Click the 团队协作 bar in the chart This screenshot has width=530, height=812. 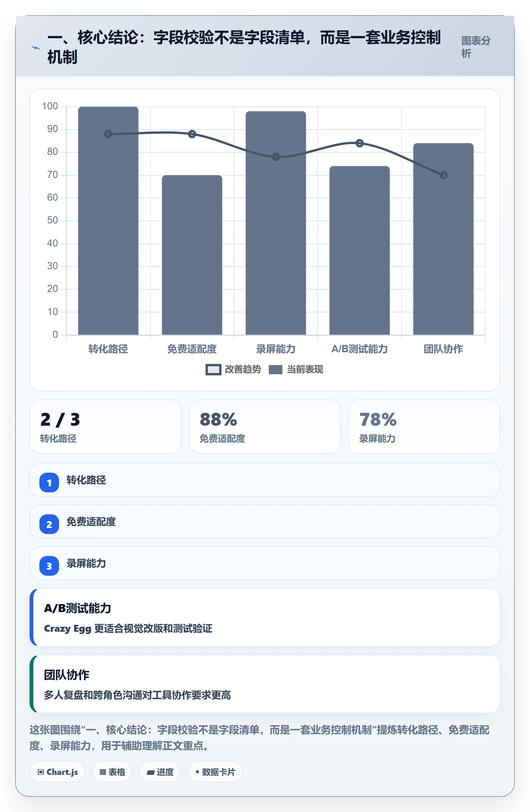click(x=443, y=239)
